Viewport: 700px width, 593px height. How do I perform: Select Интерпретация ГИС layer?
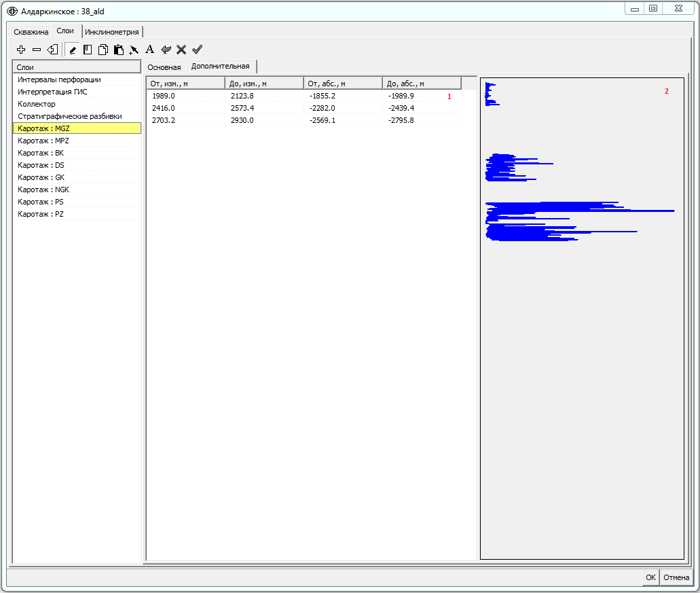(x=77, y=92)
